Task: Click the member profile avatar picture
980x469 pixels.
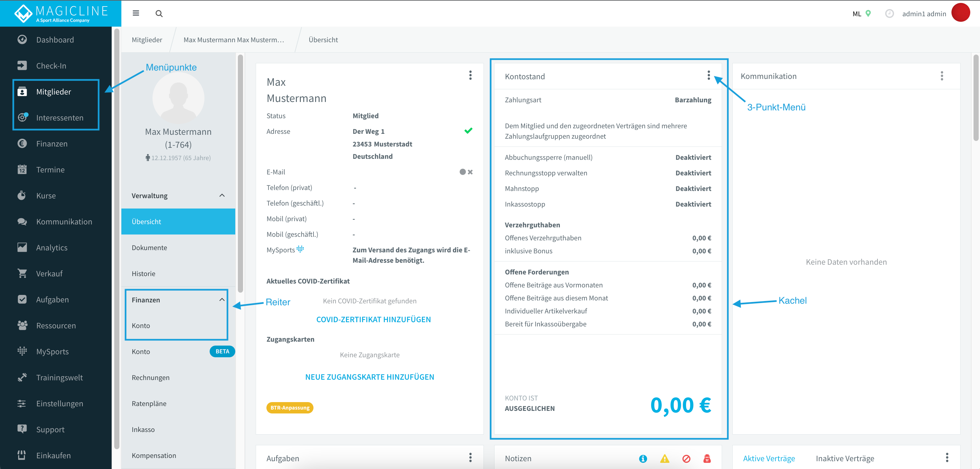Action: pos(178,98)
